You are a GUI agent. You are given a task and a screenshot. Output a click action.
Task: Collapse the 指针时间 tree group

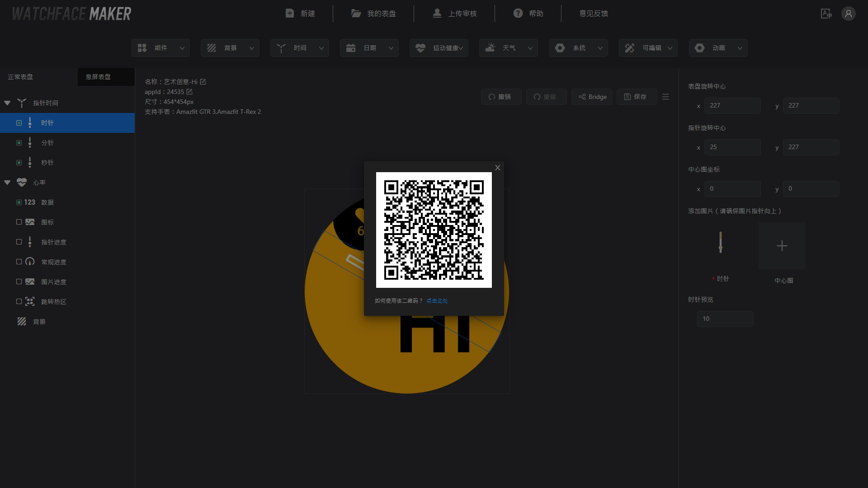click(7, 103)
